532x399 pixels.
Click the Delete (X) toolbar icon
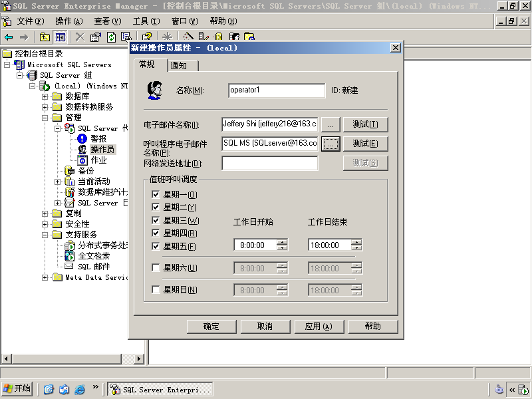(80, 37)
